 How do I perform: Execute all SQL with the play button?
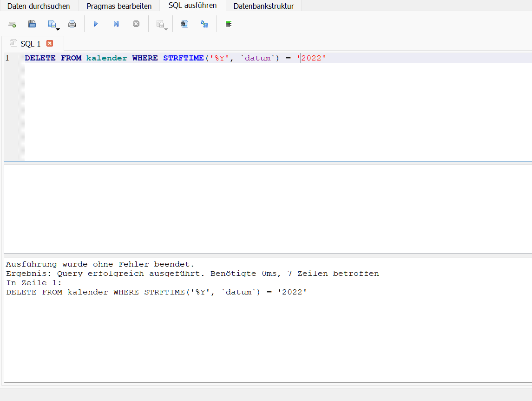[x=96, y=24]
